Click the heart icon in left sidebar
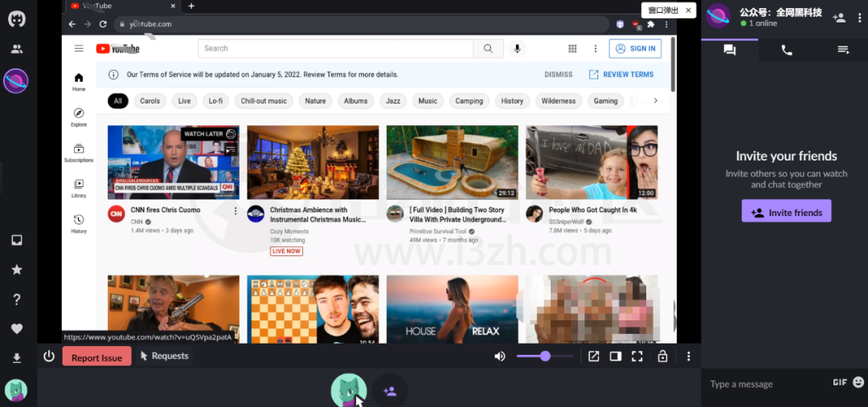The width and height of the screenshot is (868, 407). tap(17, 328)
